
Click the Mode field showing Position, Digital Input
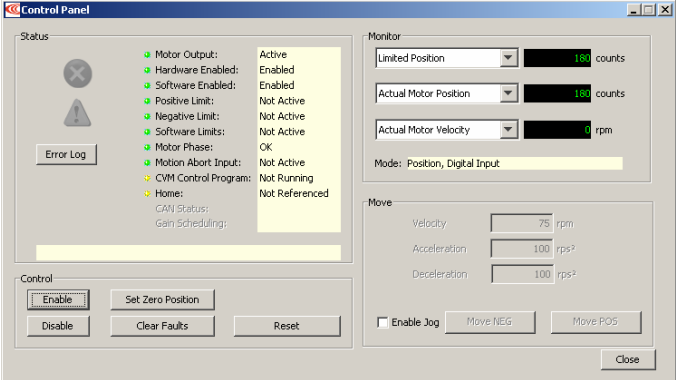click(x=515, y=163)
